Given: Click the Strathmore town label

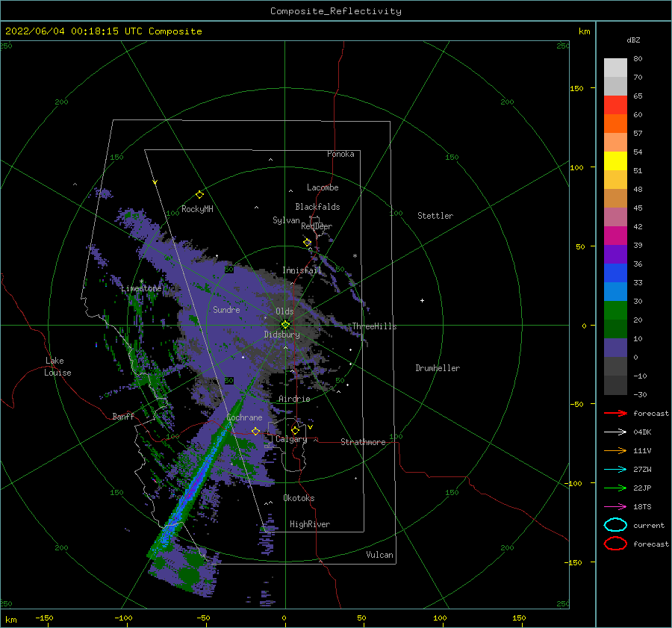Looking at the screenshot, I should pos(363,442).
